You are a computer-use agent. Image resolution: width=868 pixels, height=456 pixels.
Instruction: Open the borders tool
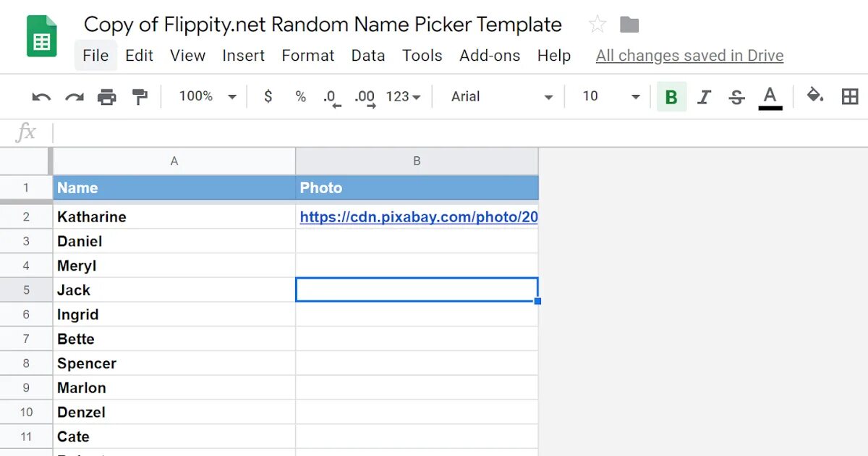tap(850, 97)
